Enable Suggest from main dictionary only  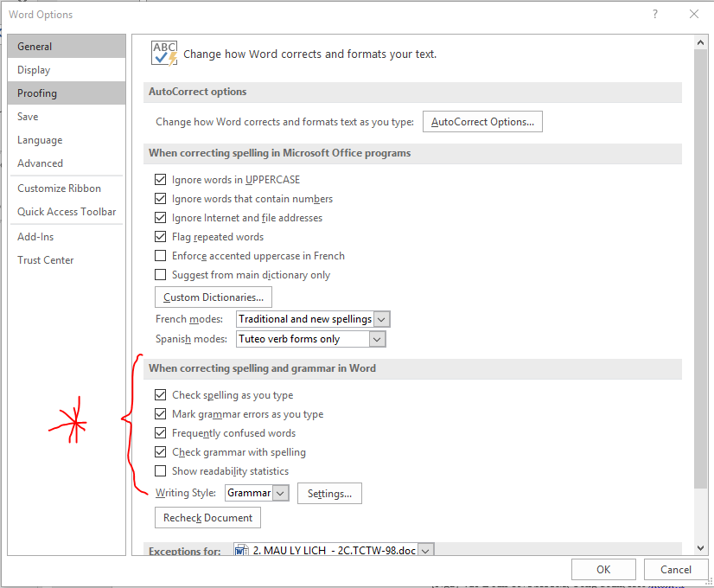click(x=160, y=275)
